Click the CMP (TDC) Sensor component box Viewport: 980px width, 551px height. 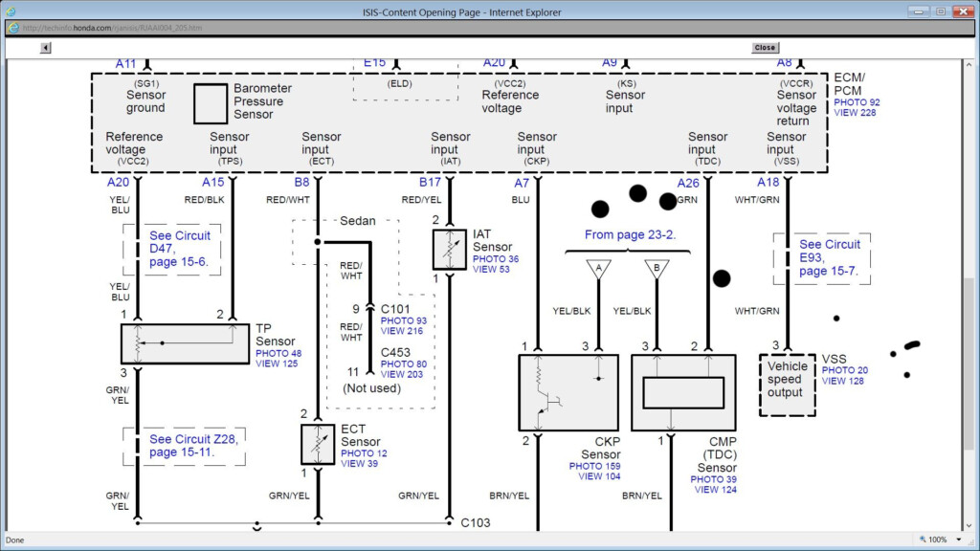coord(683,393)
